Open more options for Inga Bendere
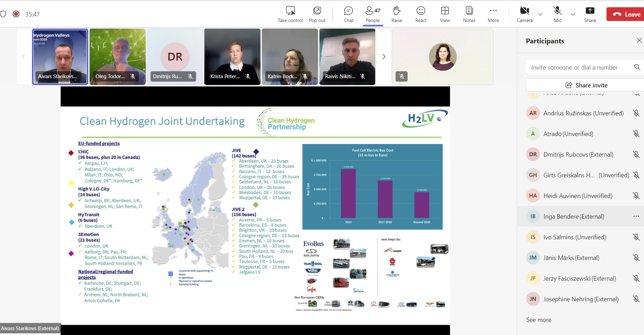Image resolution: width=644 pixels, height=335 pixels. tap(636, 216)
